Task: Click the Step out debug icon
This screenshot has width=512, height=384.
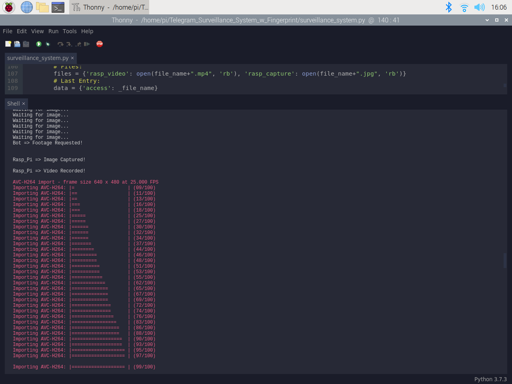Action: pyautogui.click(x=78, y=44)
